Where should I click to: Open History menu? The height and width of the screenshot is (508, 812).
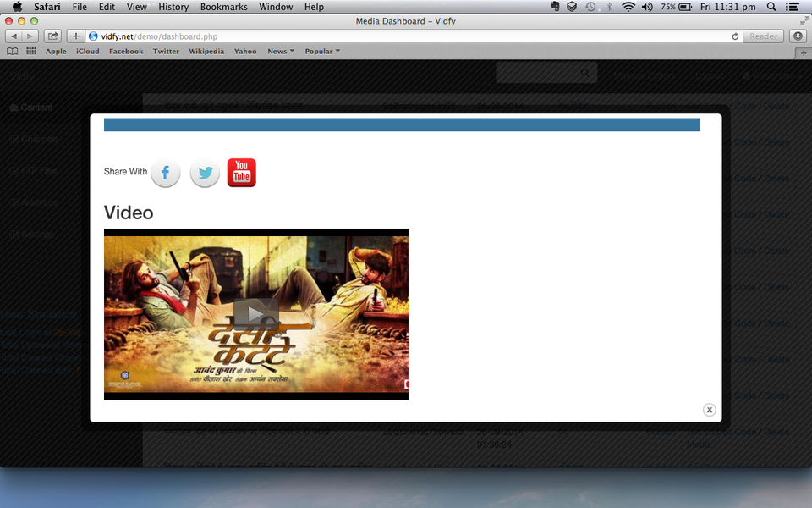point(173,7)
